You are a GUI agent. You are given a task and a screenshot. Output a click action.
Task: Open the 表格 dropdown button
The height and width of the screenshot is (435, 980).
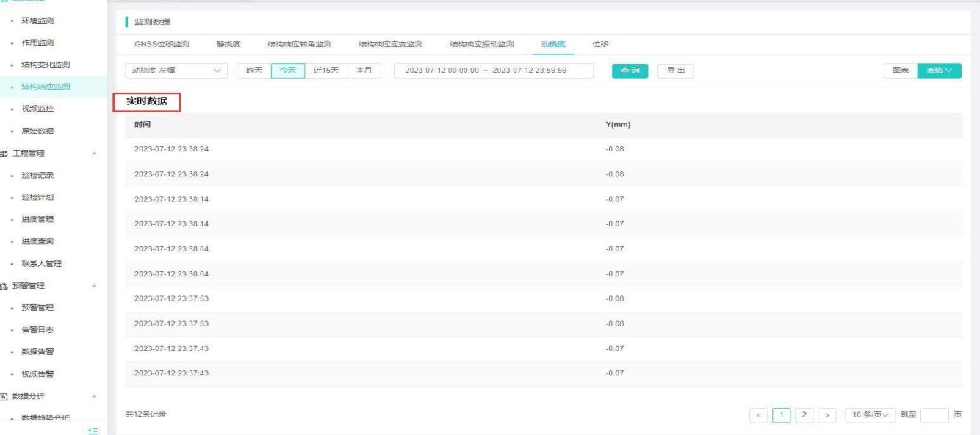point(939,71)
